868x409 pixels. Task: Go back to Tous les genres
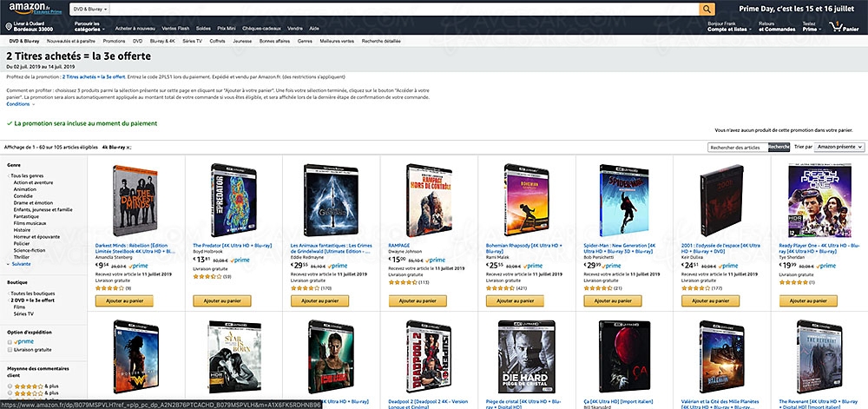point(28,175)
